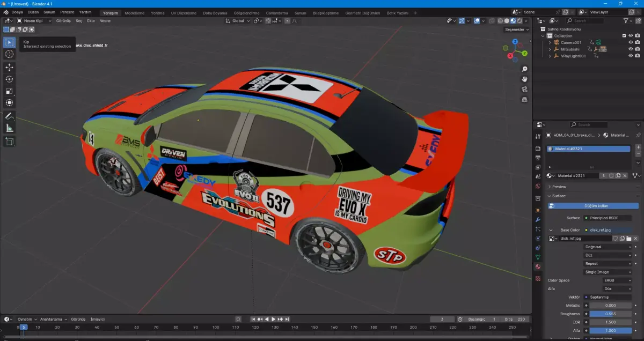Click Z axis on navigation gizmo

[x=515, y=41]
